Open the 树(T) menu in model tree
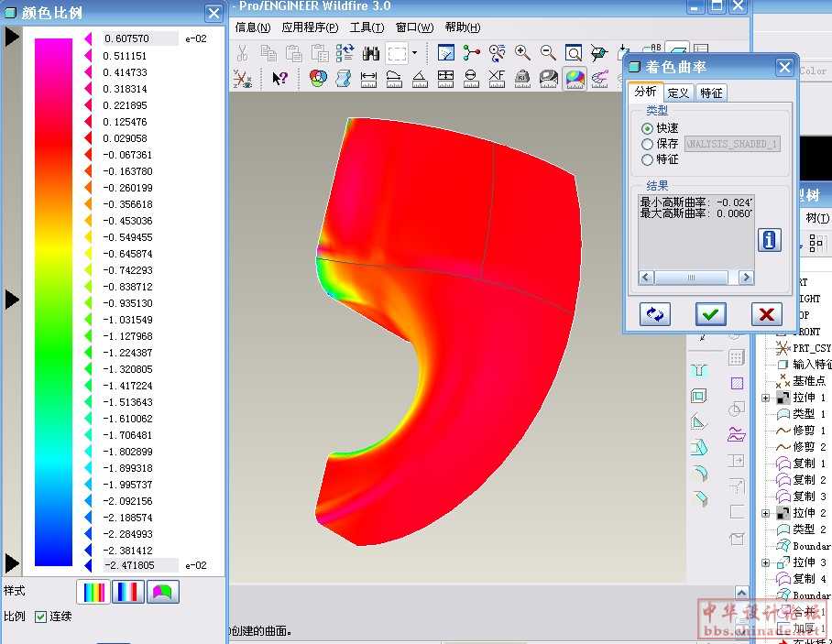The image size is (832, 644). (x=817, y=217)
